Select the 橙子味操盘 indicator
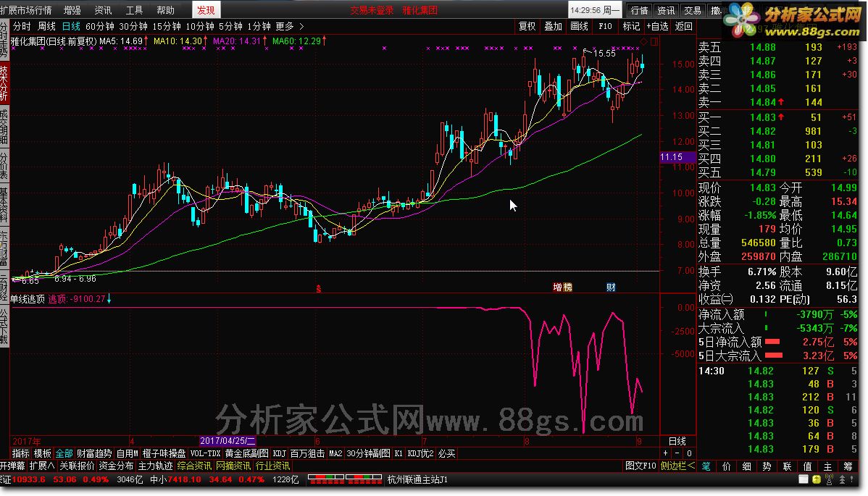 coord(164,453)
